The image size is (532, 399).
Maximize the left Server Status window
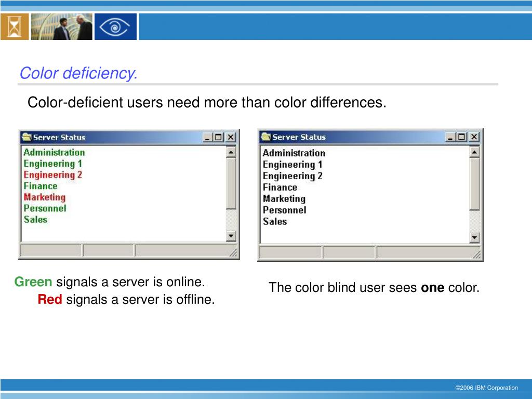pyautogui.click(x=219, y=137)
